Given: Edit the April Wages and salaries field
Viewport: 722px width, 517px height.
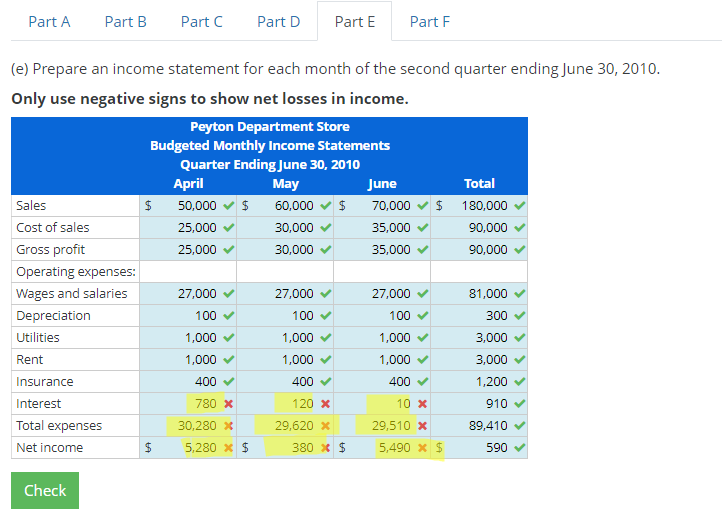Looking at the screenshot, I should click(188, 293).
